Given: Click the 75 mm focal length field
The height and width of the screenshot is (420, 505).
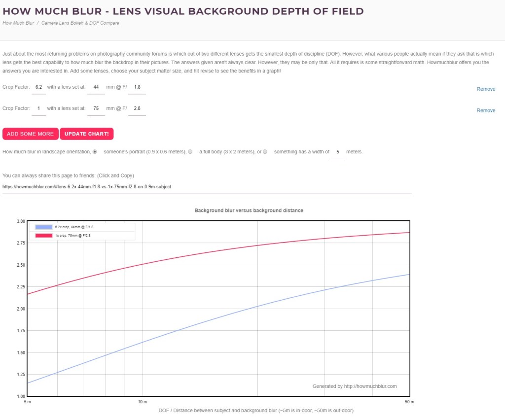Looking at the screenshot, I should click(x=96, y=108).
